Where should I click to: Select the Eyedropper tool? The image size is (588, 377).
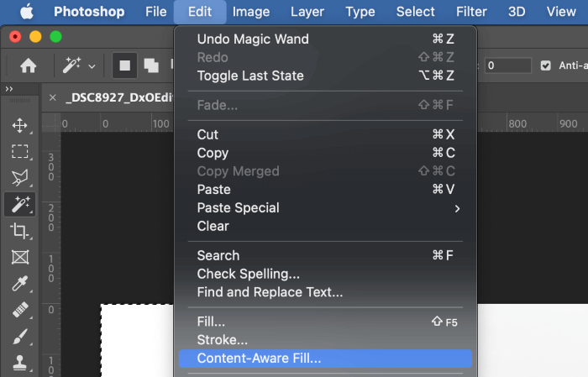(x=19, y=284)
